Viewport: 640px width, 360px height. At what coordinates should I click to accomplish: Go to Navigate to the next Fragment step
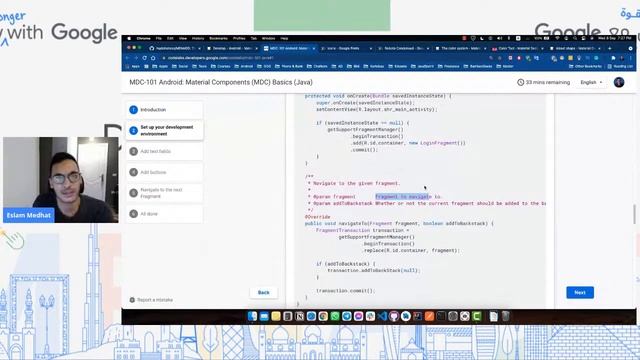pos(164,193)
